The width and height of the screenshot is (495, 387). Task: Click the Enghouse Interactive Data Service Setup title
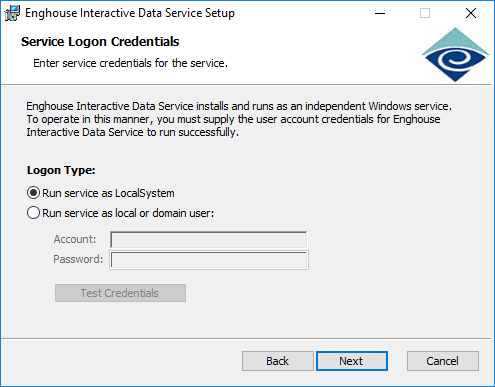[x=130, y=13]
